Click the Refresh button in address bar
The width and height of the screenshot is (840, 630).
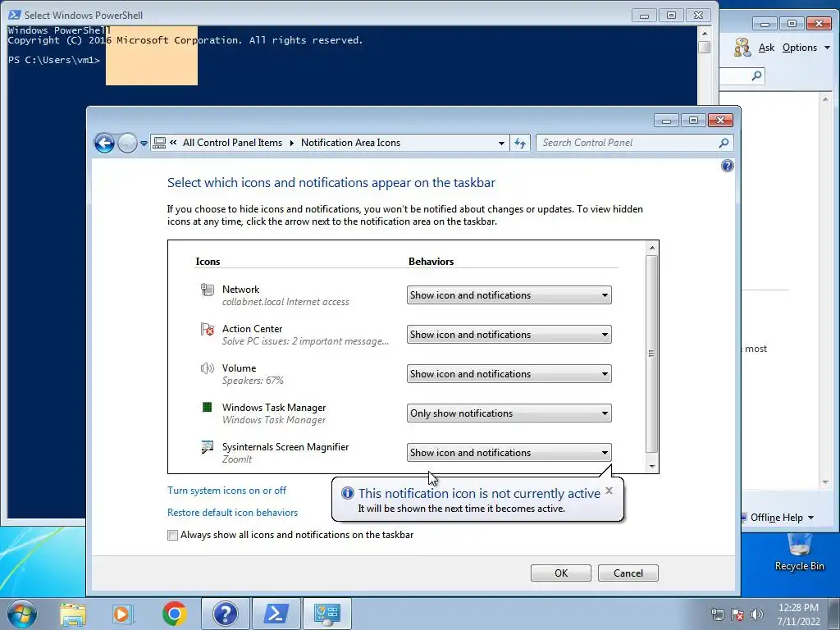click(x=519, y=143)
